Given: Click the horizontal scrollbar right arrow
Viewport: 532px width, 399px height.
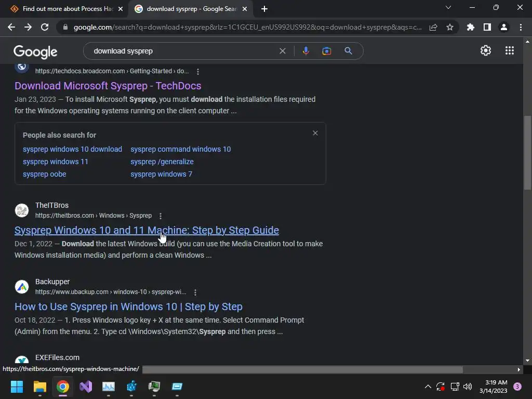Looking at the screenshot, I should 519,369.
